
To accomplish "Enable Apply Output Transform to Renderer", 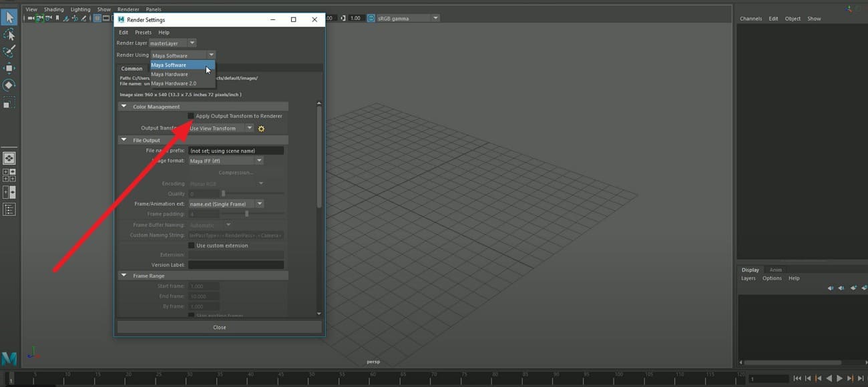I will (x=192, y=115).
